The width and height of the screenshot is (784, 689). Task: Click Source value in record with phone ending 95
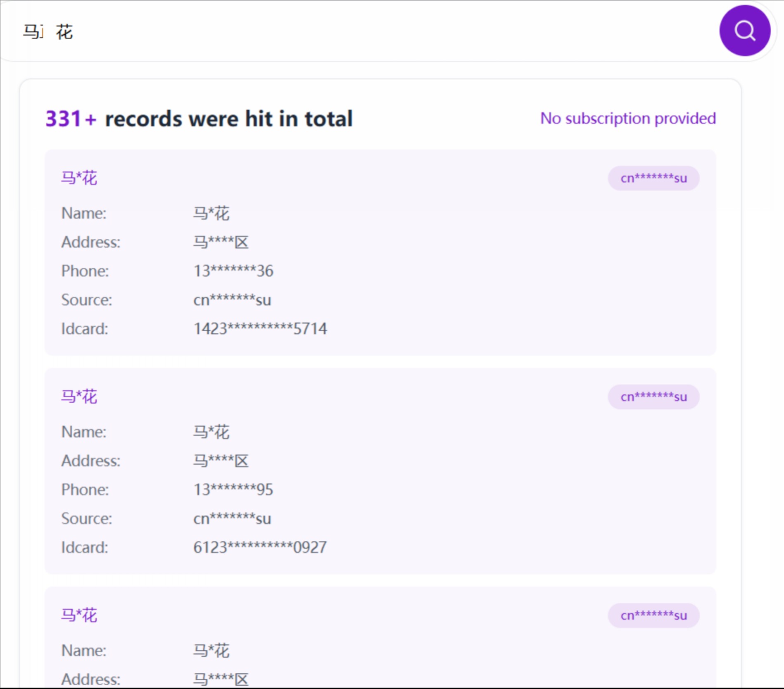[x=232, y=518]
